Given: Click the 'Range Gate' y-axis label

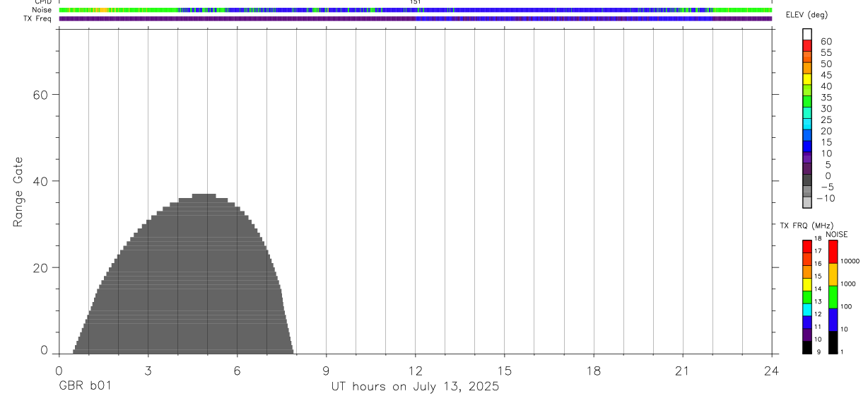Looking at the screenshot, I should pyautogui.click(x=18, y=191).
